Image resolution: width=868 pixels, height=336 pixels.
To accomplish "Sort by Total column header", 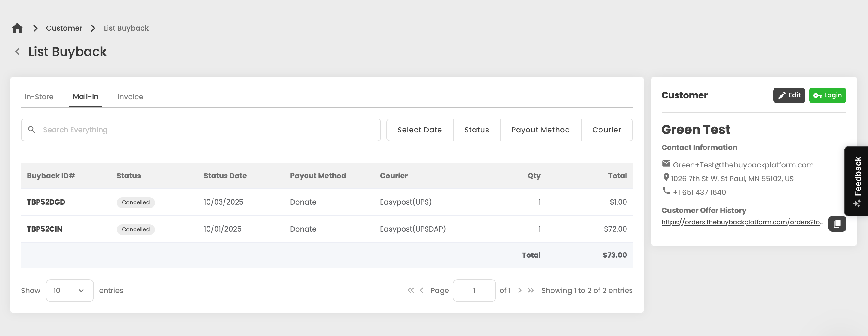I will (x=617, y=176).
